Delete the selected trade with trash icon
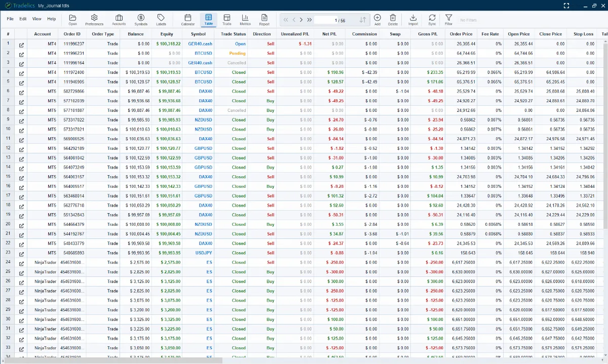The height and width of the screenshot is (364, 608). click(x=393, y=20)
